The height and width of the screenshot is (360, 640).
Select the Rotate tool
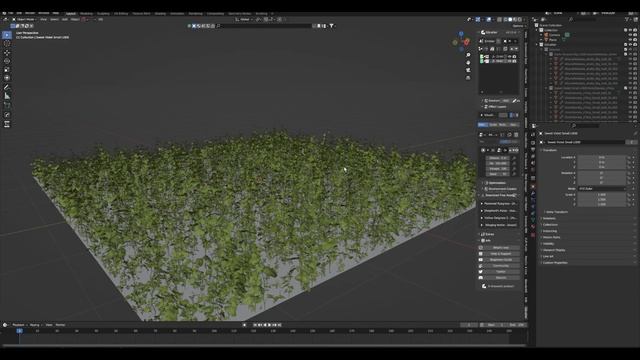(7, 61)
